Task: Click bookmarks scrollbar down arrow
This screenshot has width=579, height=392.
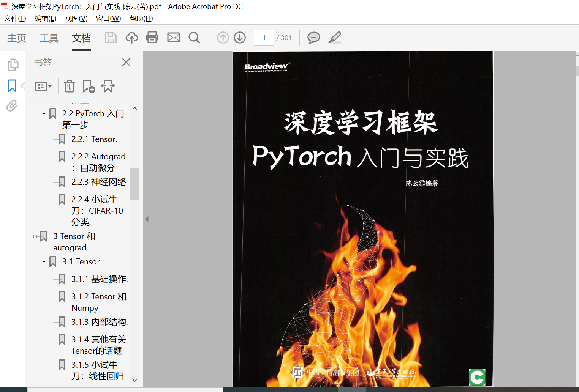Action: click(x=134, y=380)
